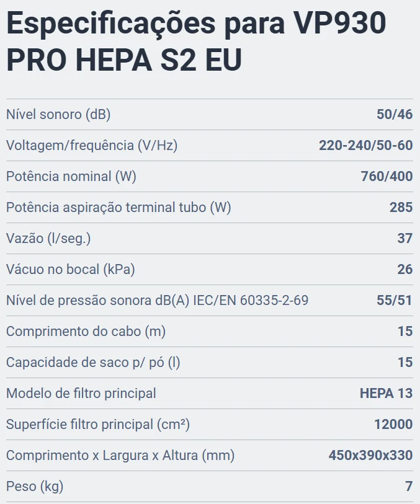Click the 50/46 sound level value
This screenshot has height=504, width=420.
click(x=395, y=115)
